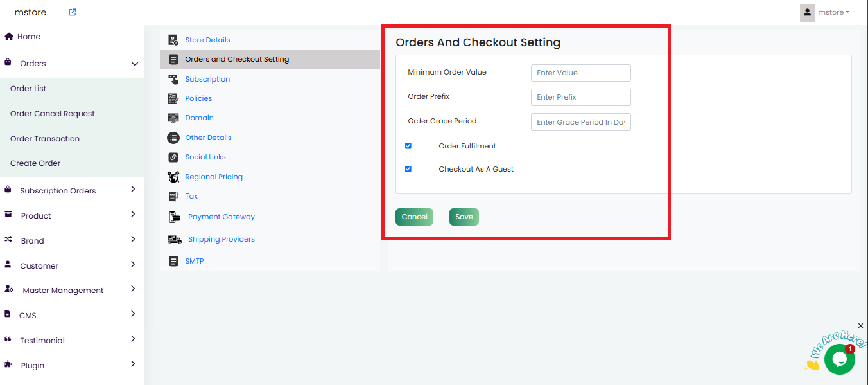Expand the Master Management menu

(x=133, y=289)
